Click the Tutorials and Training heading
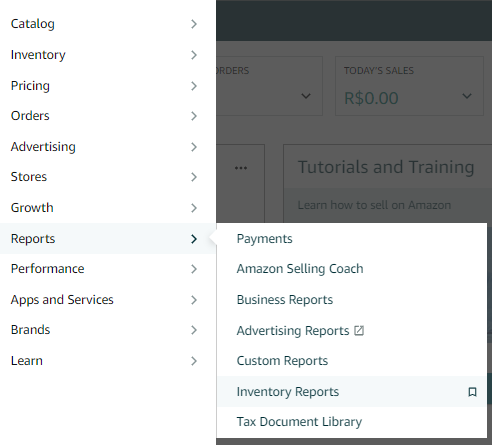 (x=386, y=167)
